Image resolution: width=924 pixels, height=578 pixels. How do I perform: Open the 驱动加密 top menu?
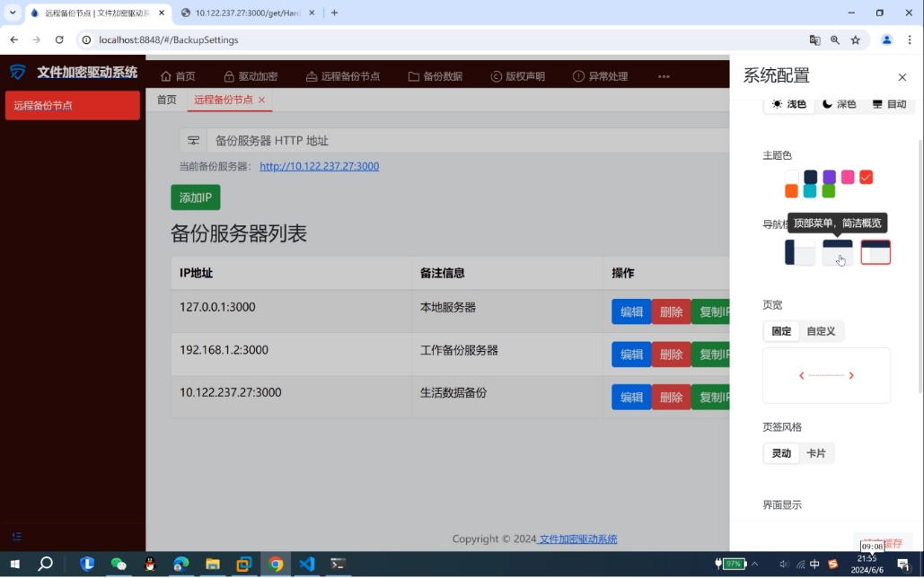pos(251,76)
